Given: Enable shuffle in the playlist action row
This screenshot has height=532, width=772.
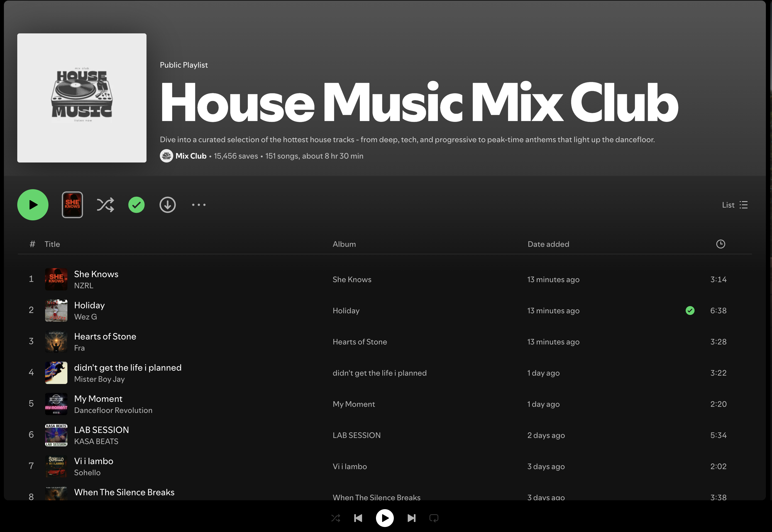Looking at the screenshot, I should [x=106, y=205].
